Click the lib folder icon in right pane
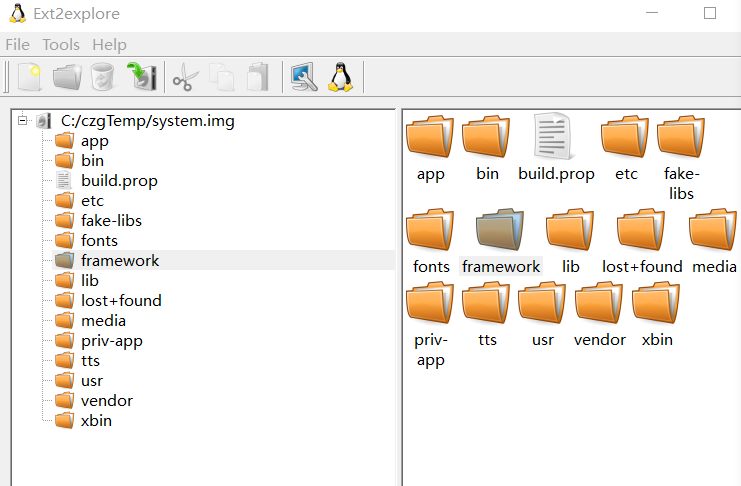Image resolution: width=741 pixels, height=486 pixels. click(570, 229)
